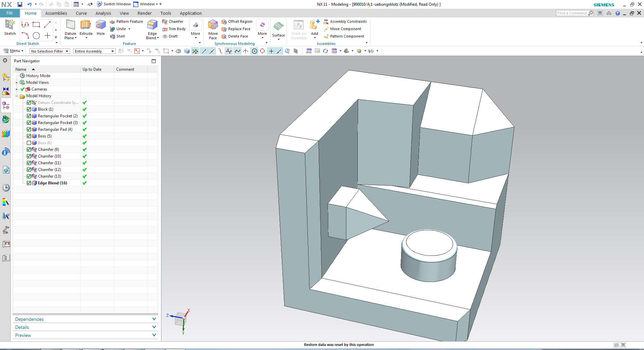This screenshot has height=350, width=644.
Task: Sort by the Name column header
Action: click(x=47, y=69)
